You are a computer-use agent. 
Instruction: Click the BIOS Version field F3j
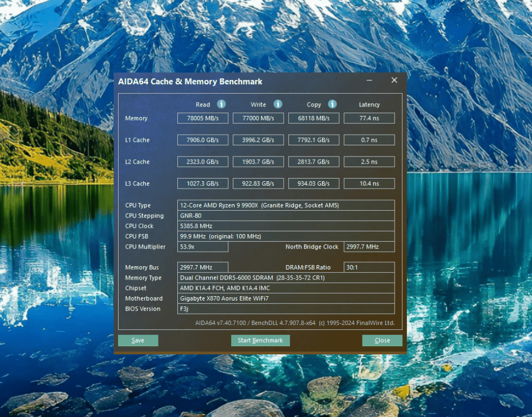click(286, 309)
